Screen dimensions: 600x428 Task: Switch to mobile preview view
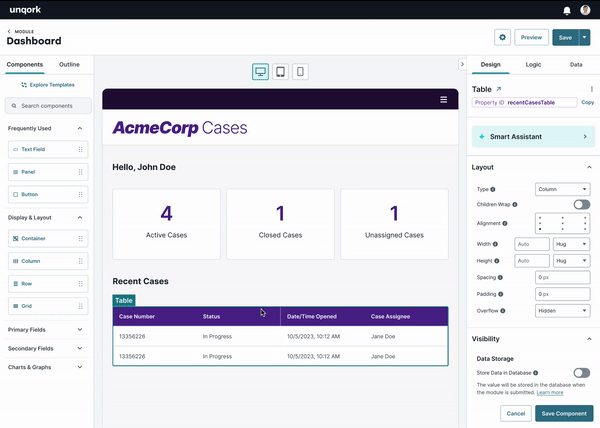300,72
